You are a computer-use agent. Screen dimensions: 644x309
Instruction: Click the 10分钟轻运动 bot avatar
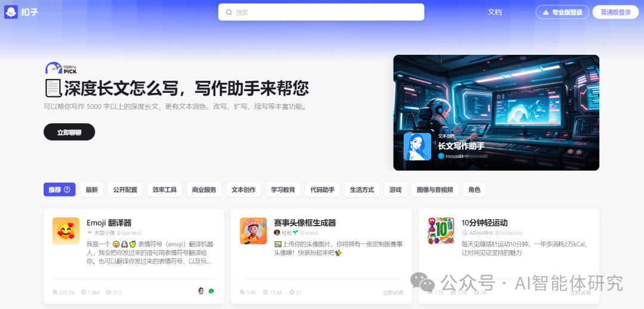tap(441, 231)
